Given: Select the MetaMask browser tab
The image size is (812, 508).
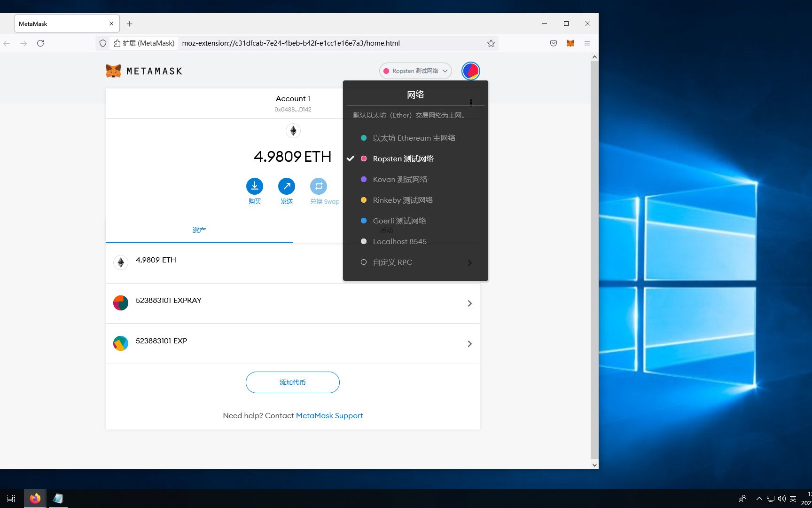Looking at the screenshot, I should coord(67,24).
